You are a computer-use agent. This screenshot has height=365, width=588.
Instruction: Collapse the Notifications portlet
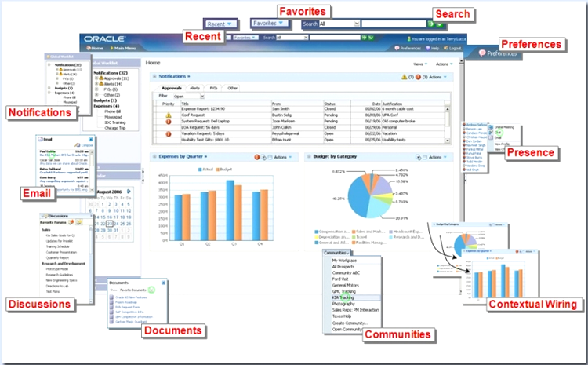point(154,76)
